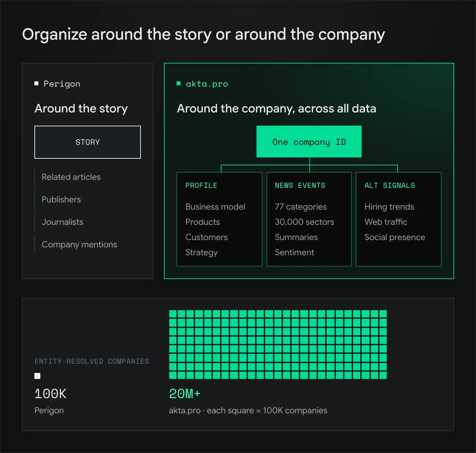This screenshot has width=476, height=453.
Task: Select Strategy in Profile card
Action: click(x=201, y=253)
